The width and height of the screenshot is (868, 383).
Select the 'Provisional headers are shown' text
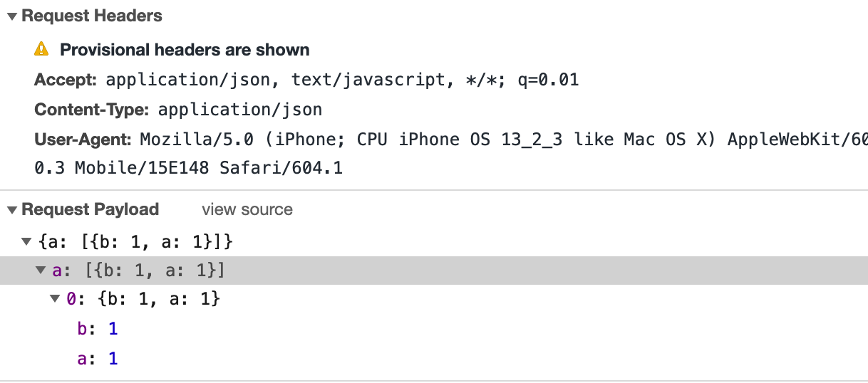[185, 50]
